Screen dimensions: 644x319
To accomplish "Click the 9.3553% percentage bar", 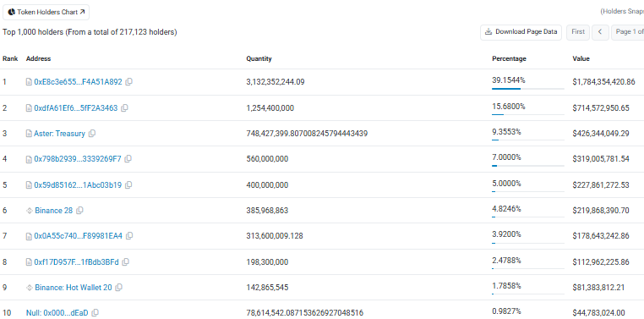I will point(528,140).
